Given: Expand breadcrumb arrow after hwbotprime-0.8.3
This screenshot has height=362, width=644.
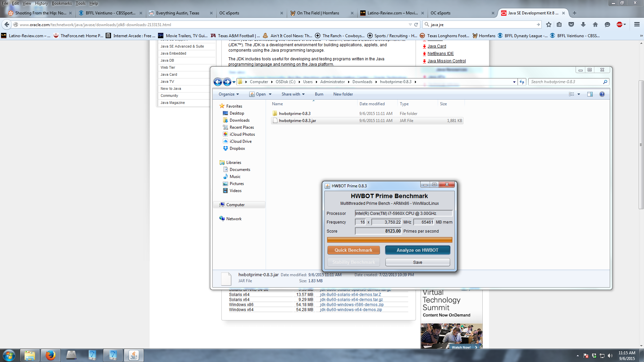Looking at the screenshot, I should click(x=415, y=82).
